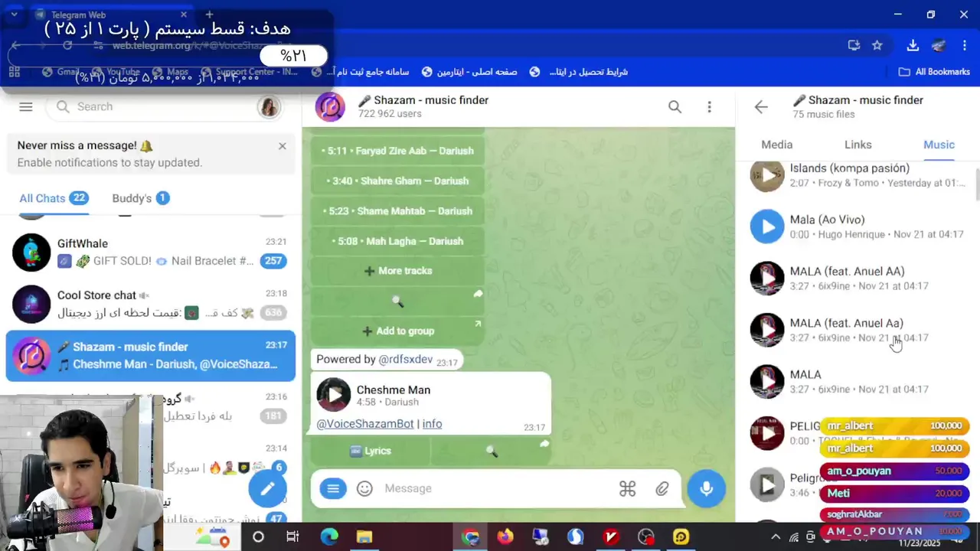The image size is (980, 551).
Task: Select the Shahre Gham track button
Action: tap(397, 181)
